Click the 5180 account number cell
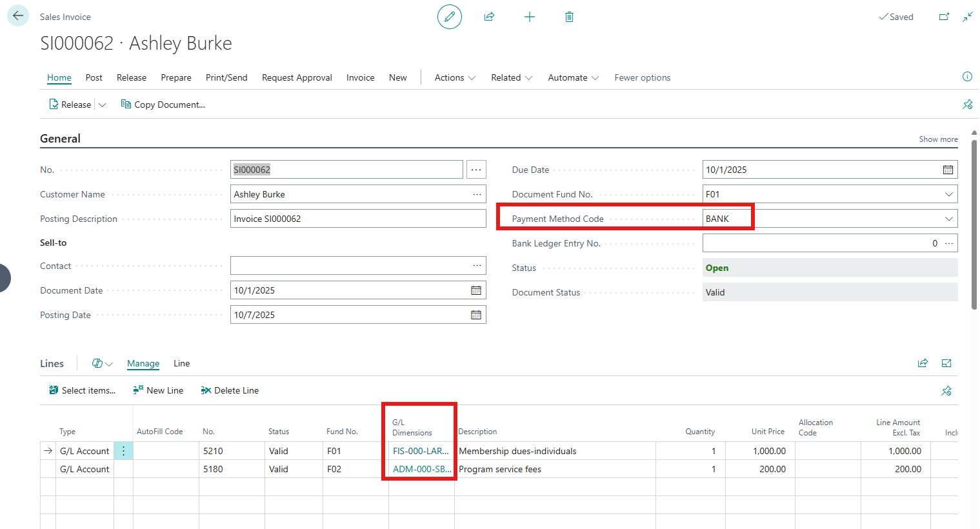This screenshot has height=529, width=980. pos(232,469)
